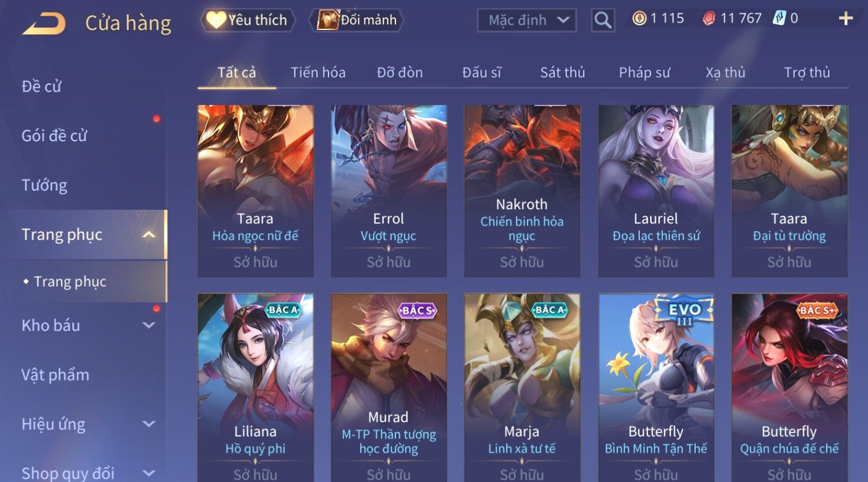Screen dimensions: 868x482
Task: Click the gold coin currency icon
Action: pos(639,18)
